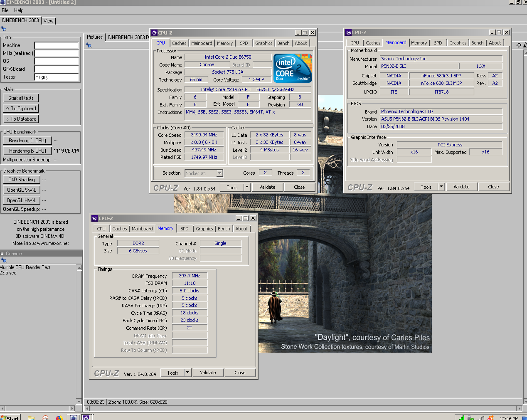Click the P5N32-E SLI model value
The width and height of the screenshot is (527, 420).
[419, 66]
